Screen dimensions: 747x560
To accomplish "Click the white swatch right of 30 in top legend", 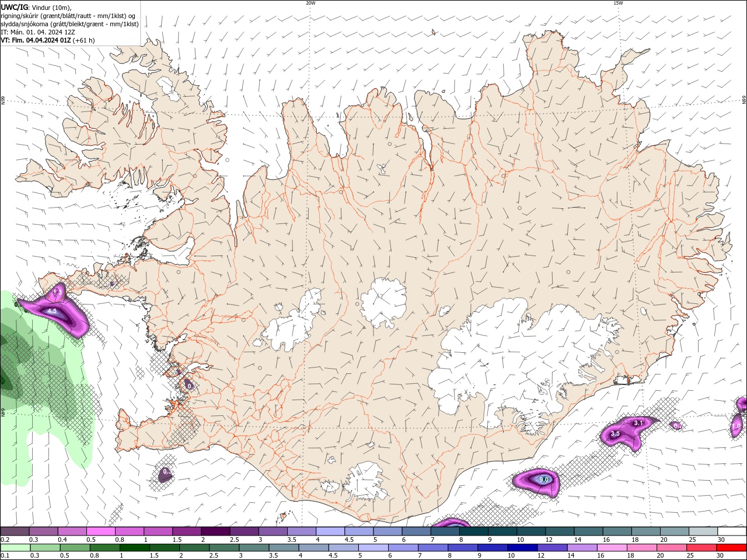I will pos(732,531).
